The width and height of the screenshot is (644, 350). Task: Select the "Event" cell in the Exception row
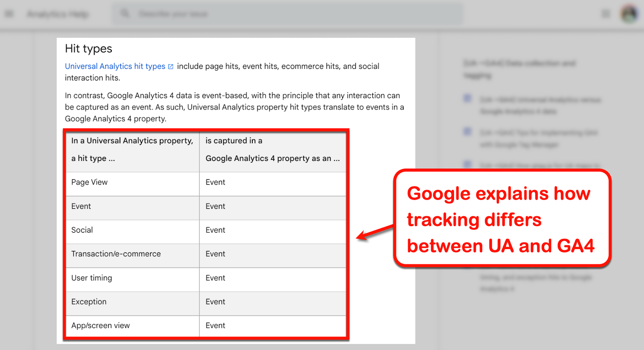tap(272, 304)
